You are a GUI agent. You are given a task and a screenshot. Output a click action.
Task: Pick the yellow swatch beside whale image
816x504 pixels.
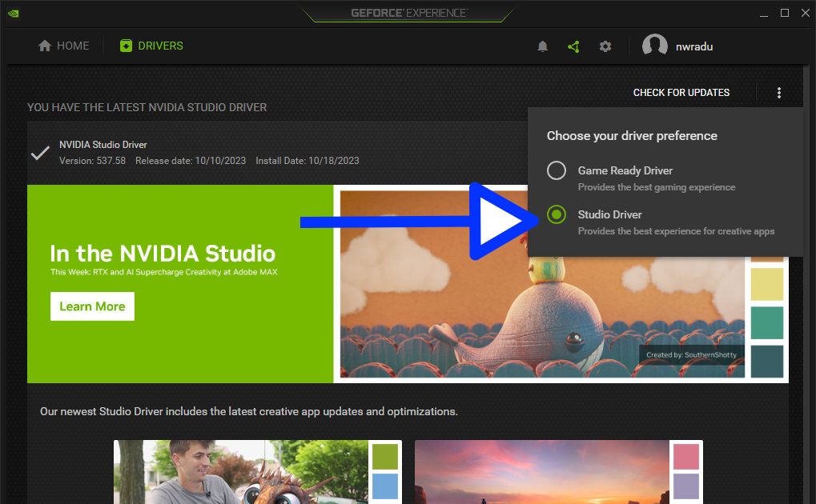766,284
